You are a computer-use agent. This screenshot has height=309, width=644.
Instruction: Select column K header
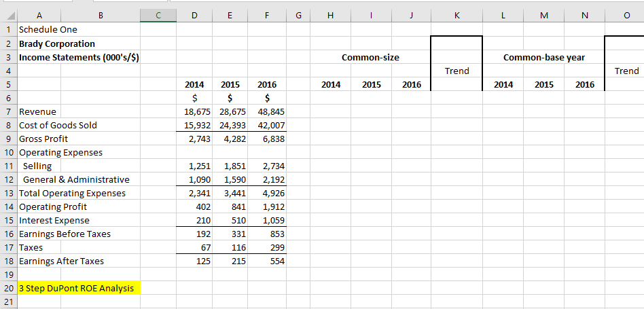pos(457,16)
